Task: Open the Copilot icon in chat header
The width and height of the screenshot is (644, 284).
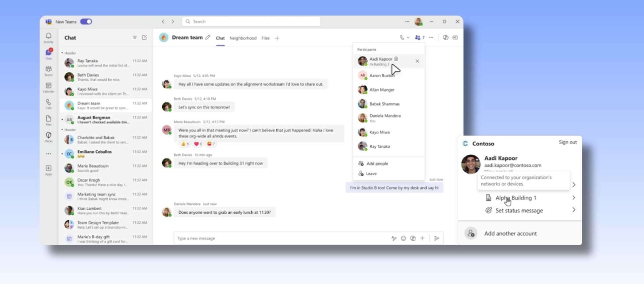Action: click(445, 38)
